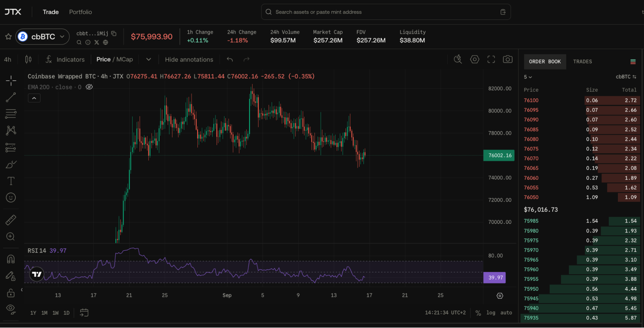Image resolution: width=644 pixels, height=328 pixels.
Task: Set chart range to 1M
Action: 44,313
